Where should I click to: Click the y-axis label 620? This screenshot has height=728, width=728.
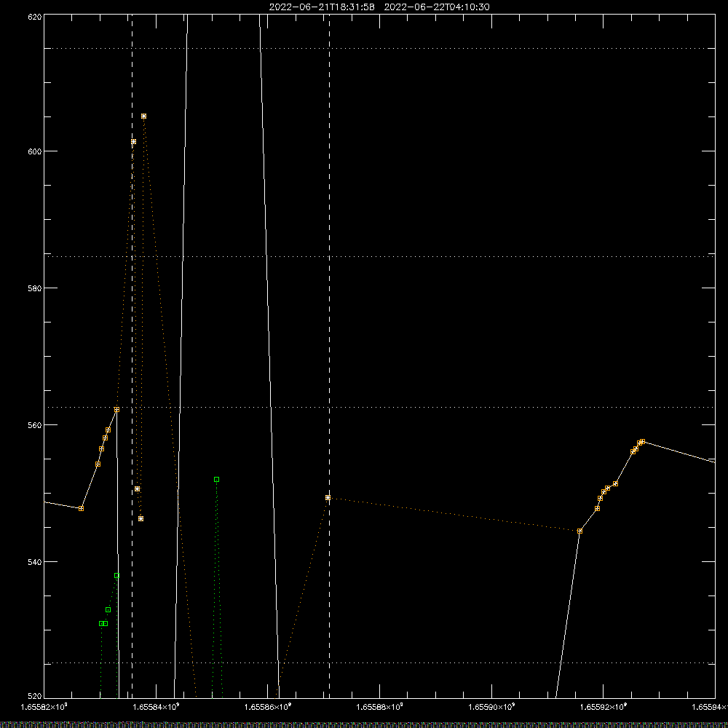click(35, 17)
